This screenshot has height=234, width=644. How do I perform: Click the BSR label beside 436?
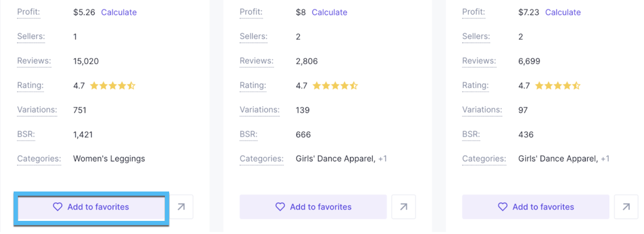[471, 134]
